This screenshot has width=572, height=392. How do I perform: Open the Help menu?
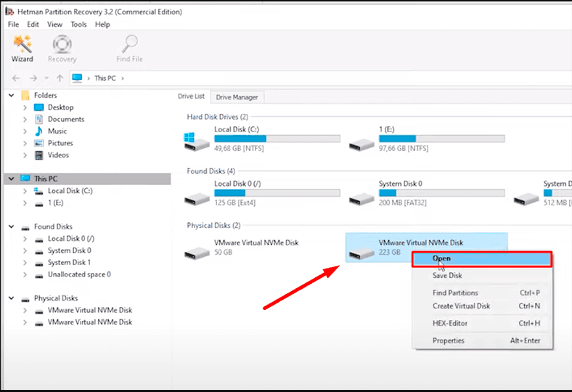click(102, 25)
